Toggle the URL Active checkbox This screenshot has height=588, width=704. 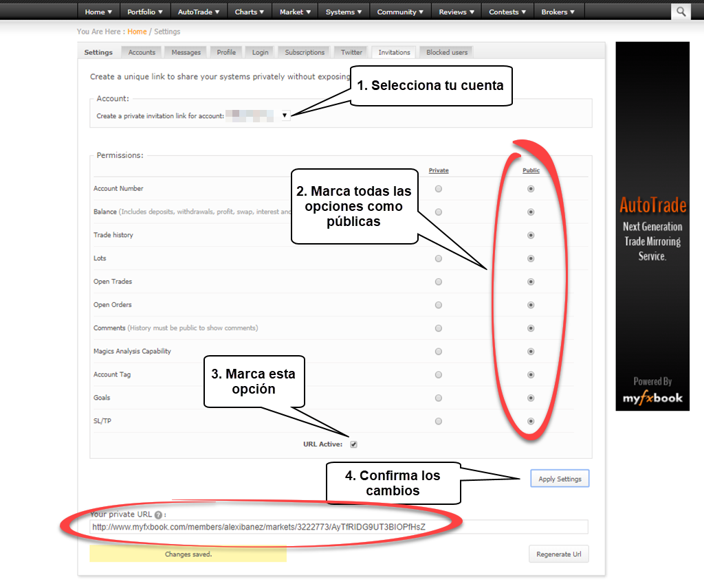(x=354, y=444)
